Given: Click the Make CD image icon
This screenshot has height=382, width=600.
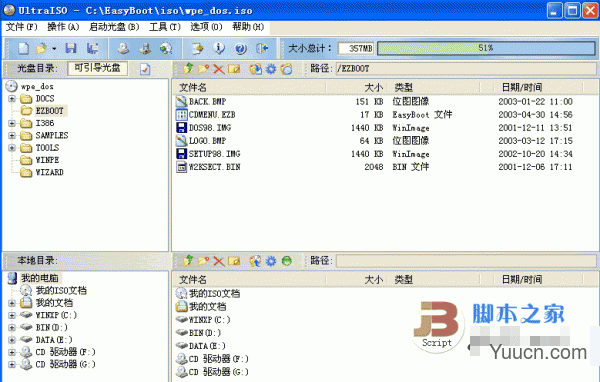Looking at the screenshot, I should coord(145,48).
